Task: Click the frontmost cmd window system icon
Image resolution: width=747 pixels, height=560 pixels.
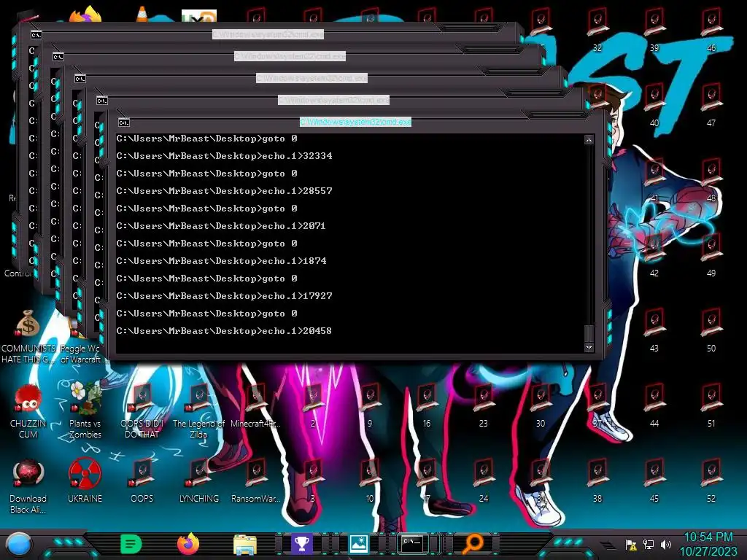Action: click(124, 122)
